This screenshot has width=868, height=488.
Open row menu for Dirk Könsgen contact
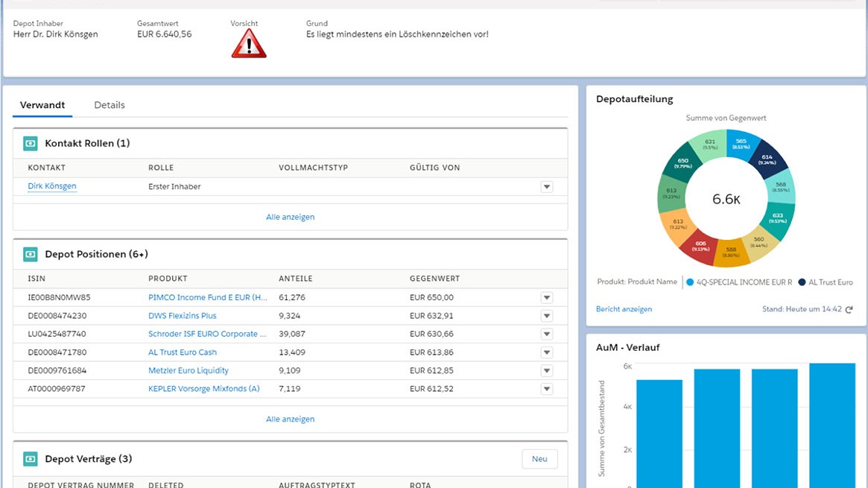546,186
